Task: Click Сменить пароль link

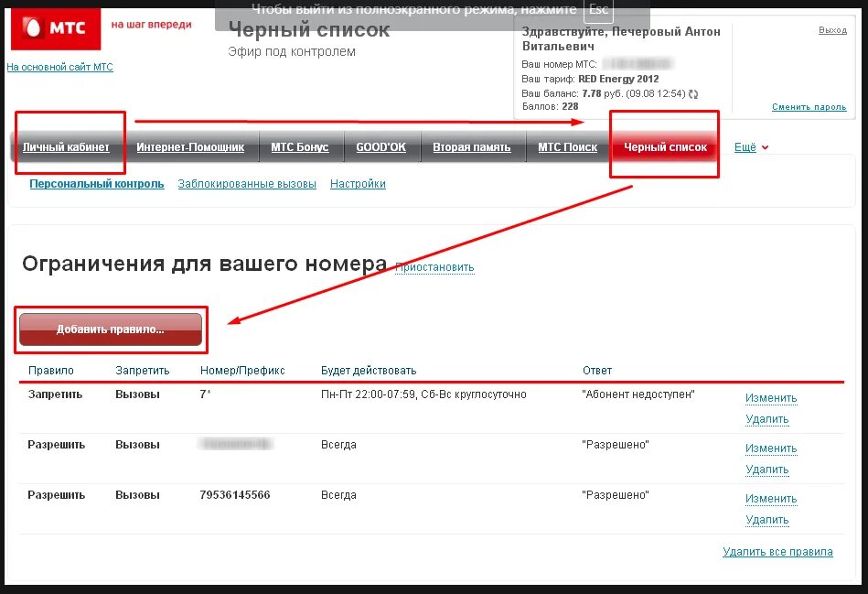Action: click(x=809, y=107)
